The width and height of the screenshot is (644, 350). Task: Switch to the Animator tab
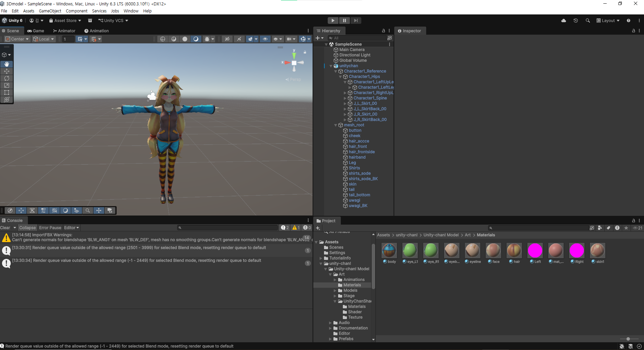64,31
